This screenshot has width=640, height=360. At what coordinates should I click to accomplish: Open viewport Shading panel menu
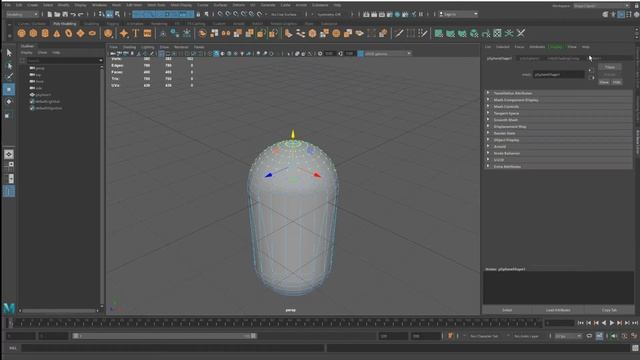[x=129, y=47]
